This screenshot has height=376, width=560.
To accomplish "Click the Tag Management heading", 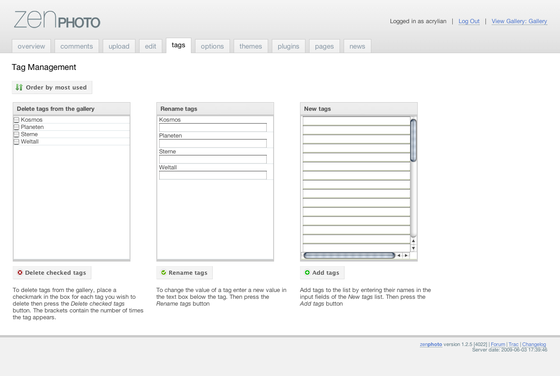I will click(44, 67).
